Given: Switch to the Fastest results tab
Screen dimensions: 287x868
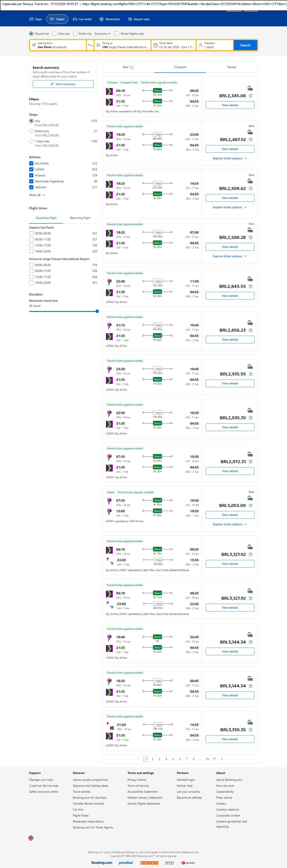Looking at the screenshot, I should click(232, 67).
